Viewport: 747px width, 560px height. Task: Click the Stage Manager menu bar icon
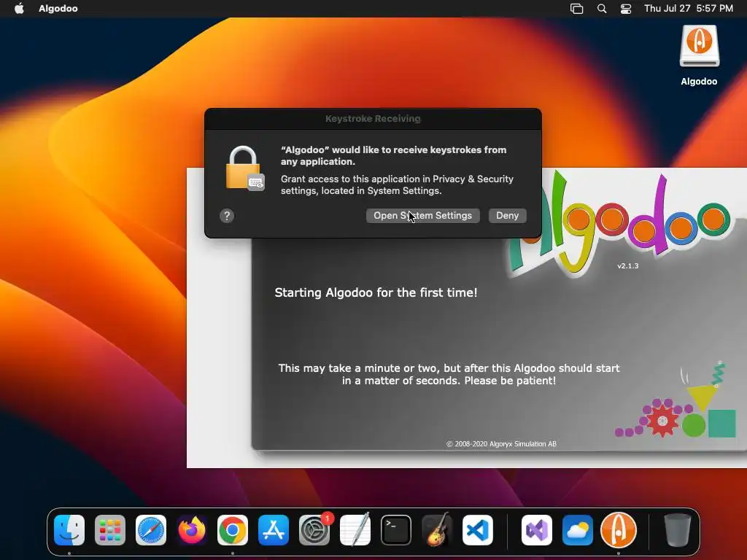click(576, 9)
